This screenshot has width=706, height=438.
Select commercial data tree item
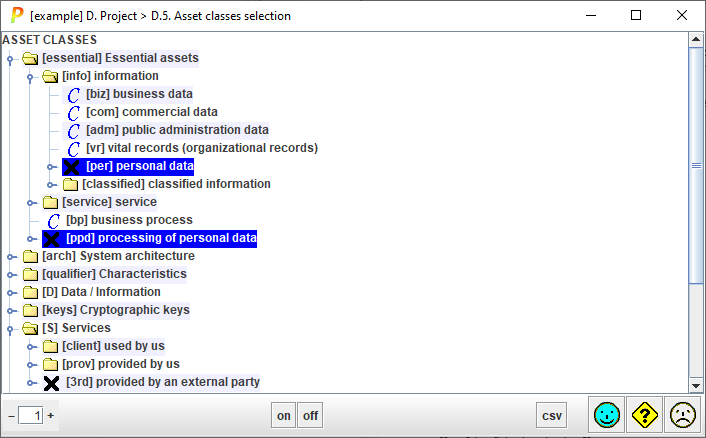[152, 112]
